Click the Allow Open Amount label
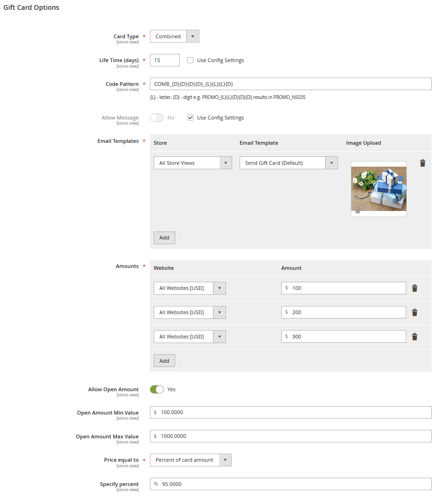 tap(113, 389)
